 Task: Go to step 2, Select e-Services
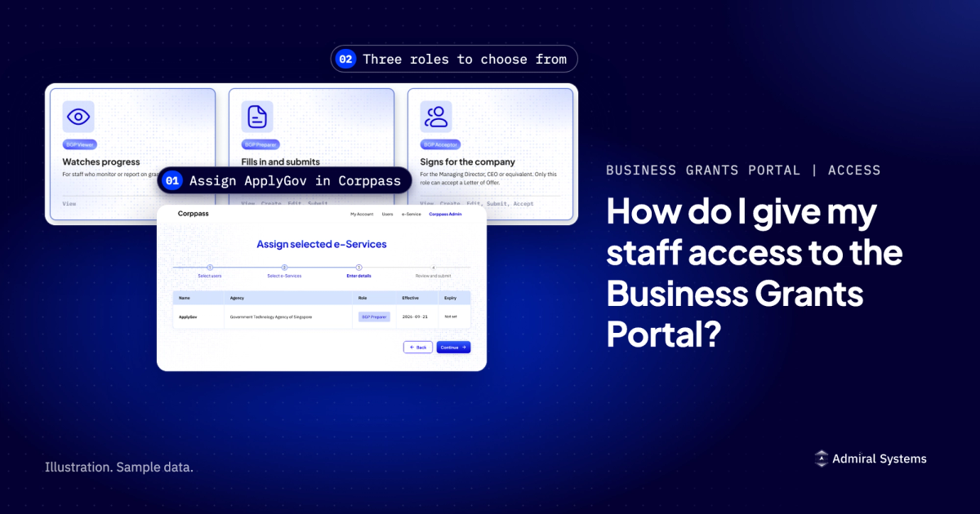[x=284, y=271]
